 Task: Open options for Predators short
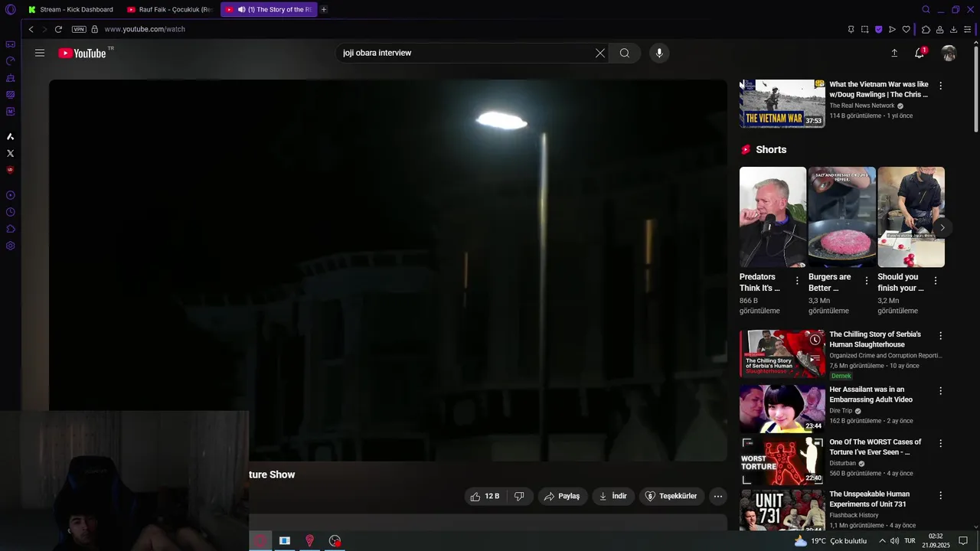(x=797, y=281)
